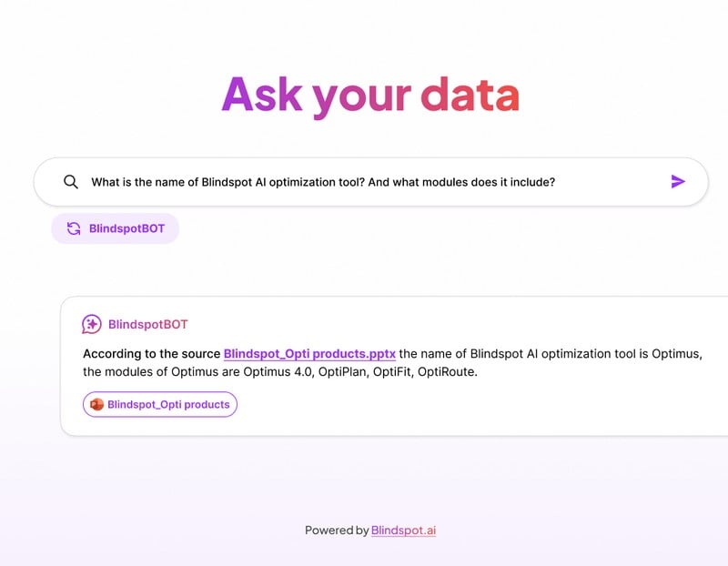Select the BlindspotBOT chip label below the search bar
728x566 pixels.
click(126, 228)
